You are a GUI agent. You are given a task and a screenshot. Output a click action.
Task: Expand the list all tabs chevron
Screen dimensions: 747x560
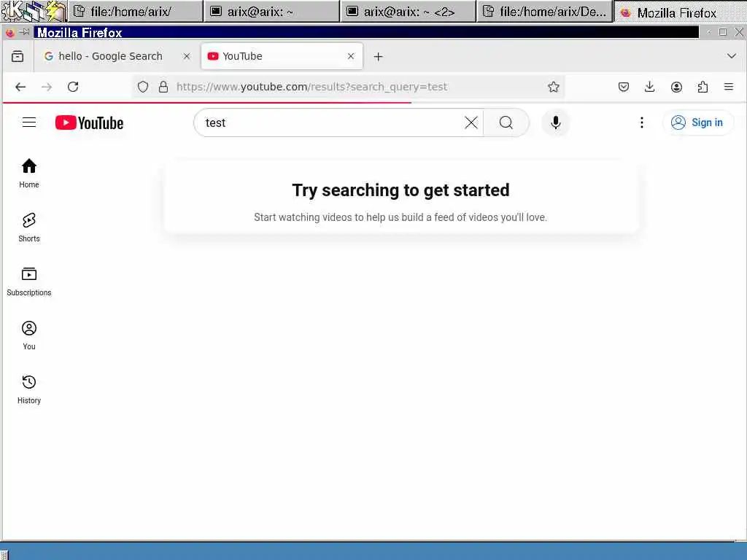coord(732,56)
